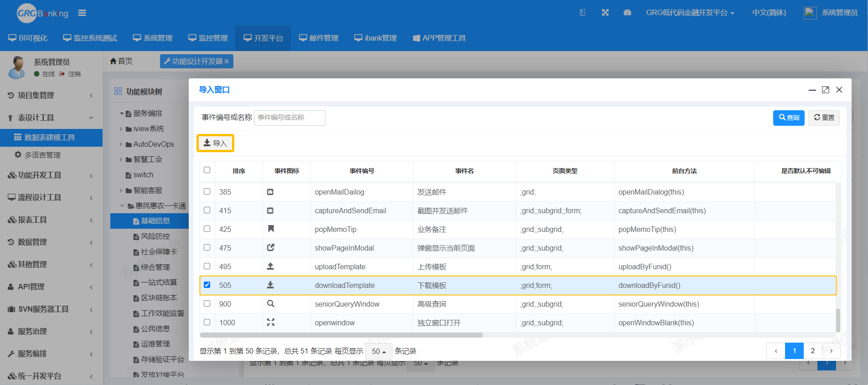Click the GRG Banking logo
This screenshot has width=868, height=385.
[x=42, y=13]
